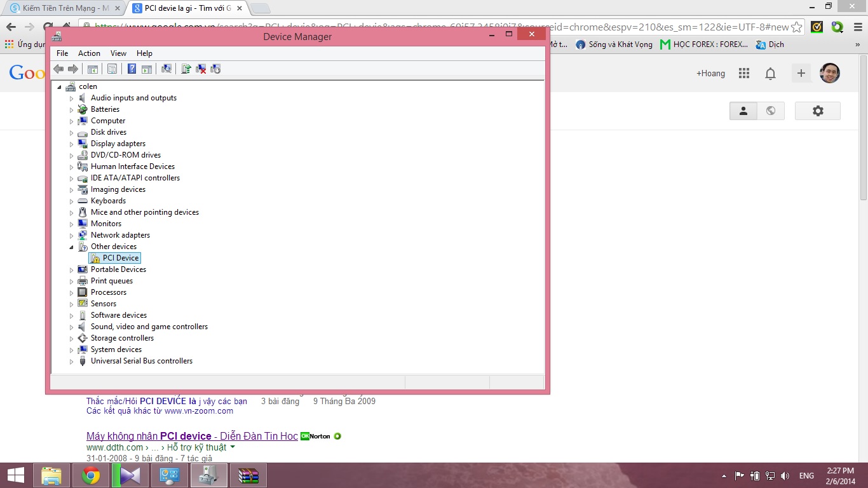Click the bookmark star in Chrome address bar
The width and height of the screenshot is (868, 488).
point(796,27)
